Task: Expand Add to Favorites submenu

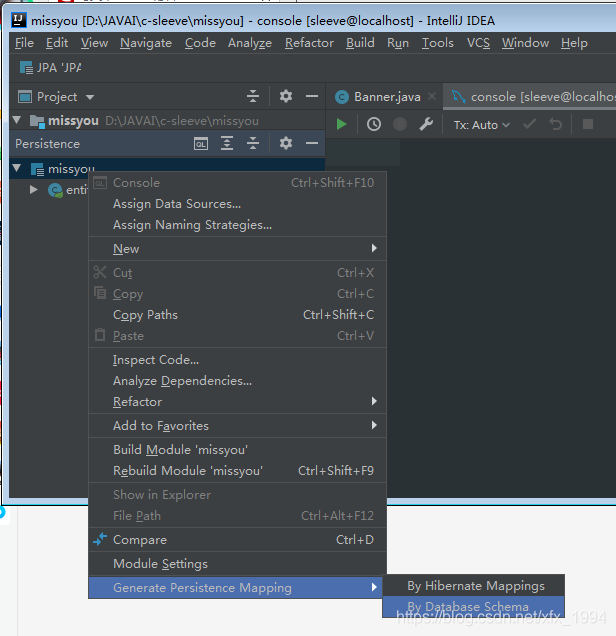Action: (238, 425)
